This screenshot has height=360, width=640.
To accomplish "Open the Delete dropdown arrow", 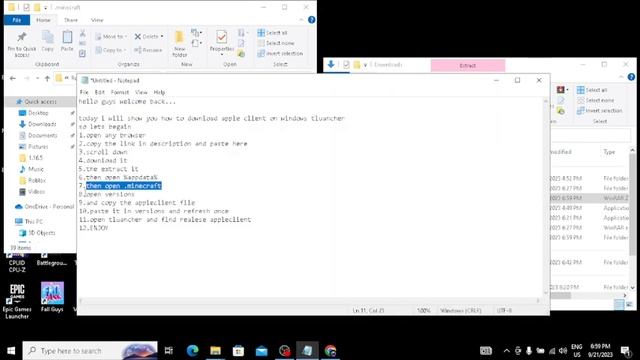I will 162,37.
